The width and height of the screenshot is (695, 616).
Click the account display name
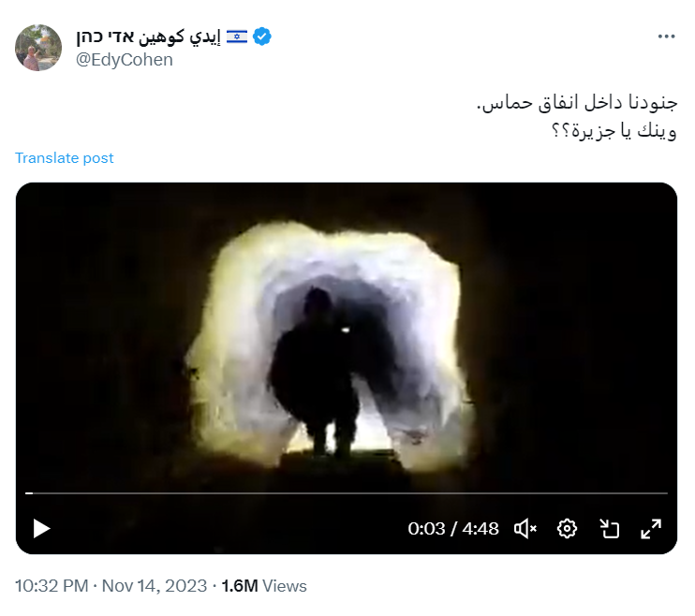pos(148,37)
